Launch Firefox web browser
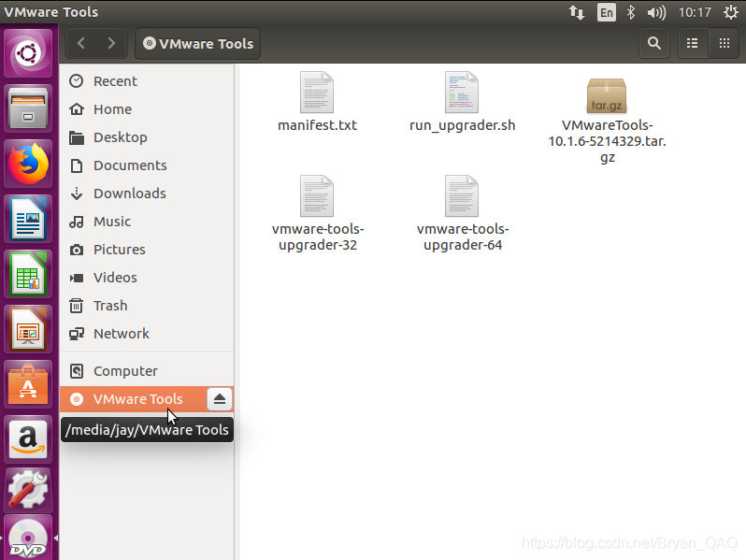Image resolution: width=746 pixels, height=560 pixels. click(28, 165)
